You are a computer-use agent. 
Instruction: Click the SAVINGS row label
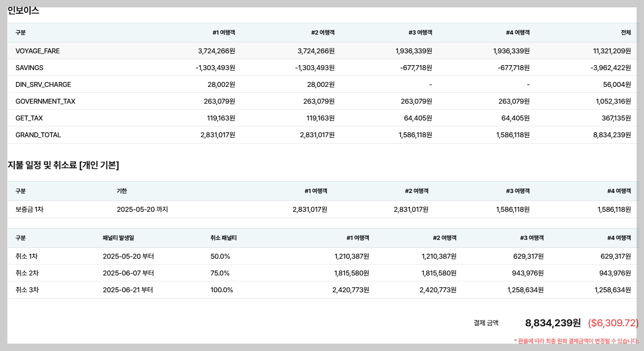[x=29, y=68]
